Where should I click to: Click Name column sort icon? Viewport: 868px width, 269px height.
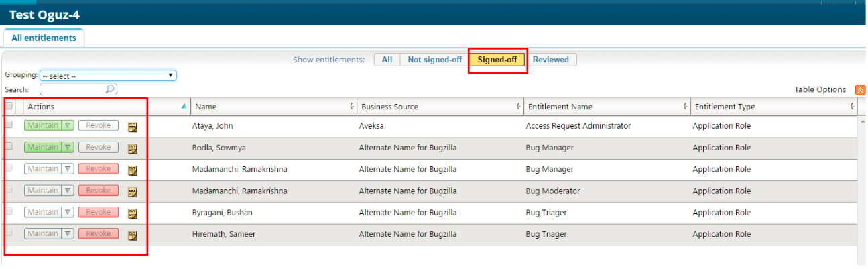click(x=352, y=107)
